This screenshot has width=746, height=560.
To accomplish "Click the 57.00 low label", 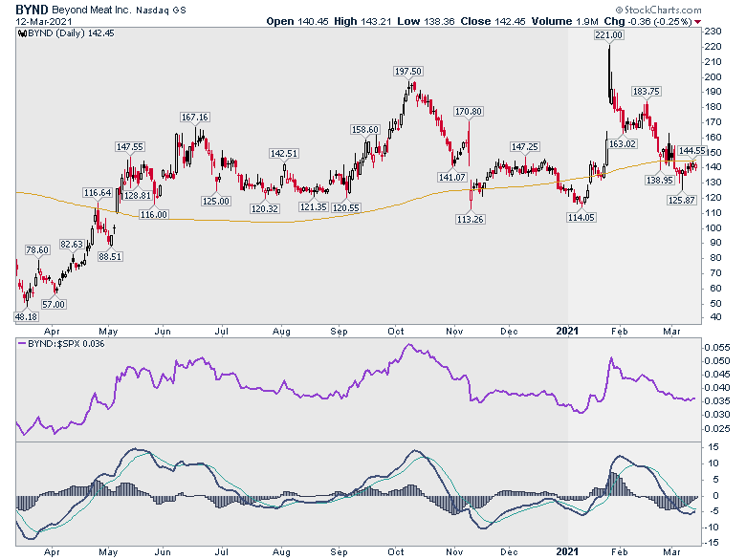I will 54,304.
